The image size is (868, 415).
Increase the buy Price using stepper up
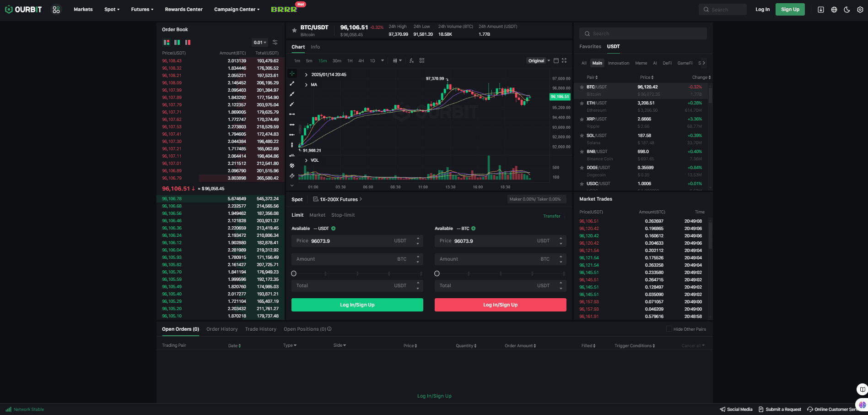[x=418, y=239]
